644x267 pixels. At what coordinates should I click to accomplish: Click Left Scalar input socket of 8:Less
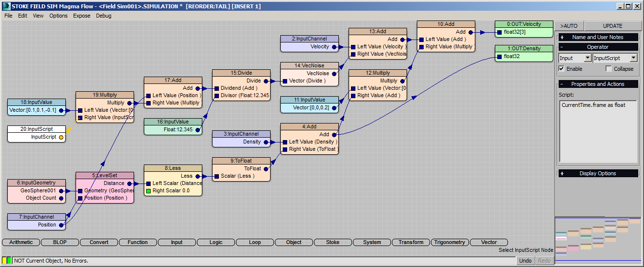[x=148, y=184]
